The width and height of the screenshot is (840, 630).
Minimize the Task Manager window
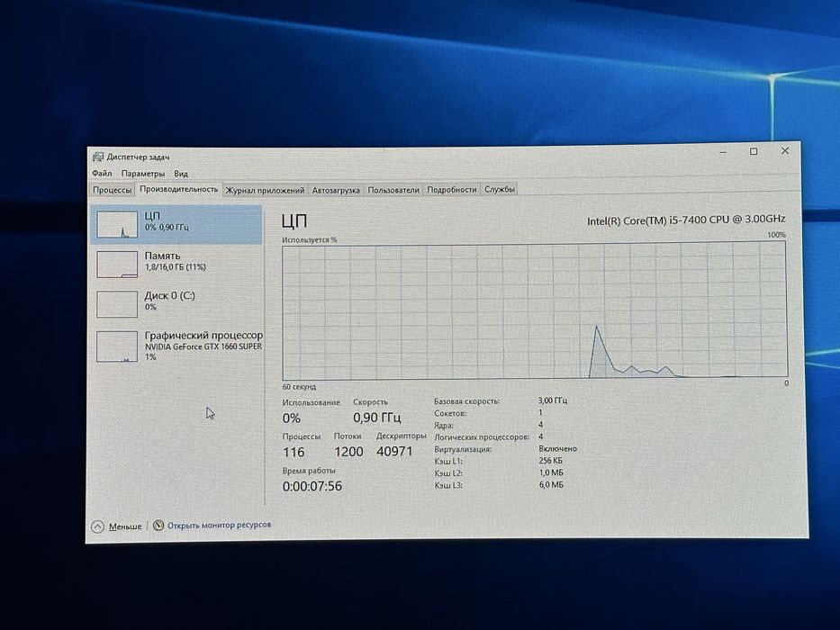[x=723, y=151]
